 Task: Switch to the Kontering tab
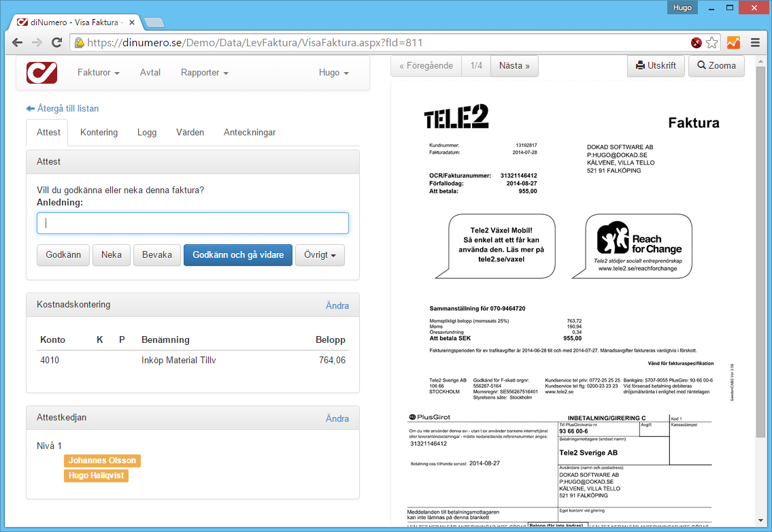click(x=99, y=132)
